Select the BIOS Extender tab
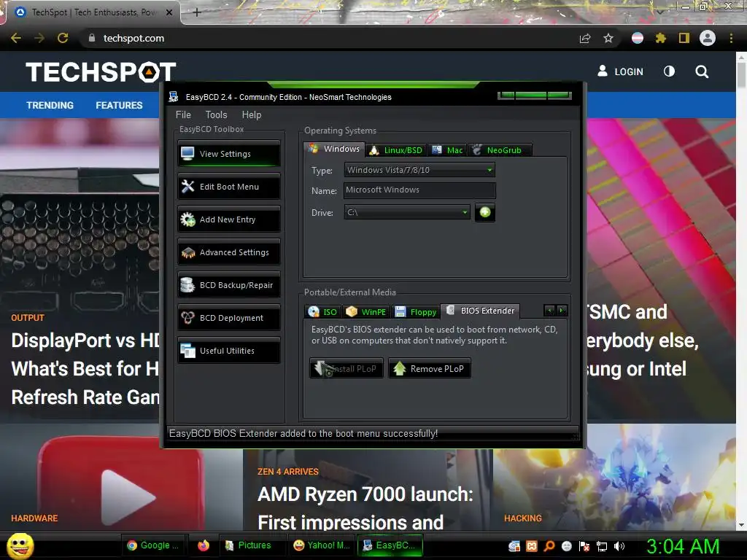Screen dimensions: 747x560 (481, 311)
